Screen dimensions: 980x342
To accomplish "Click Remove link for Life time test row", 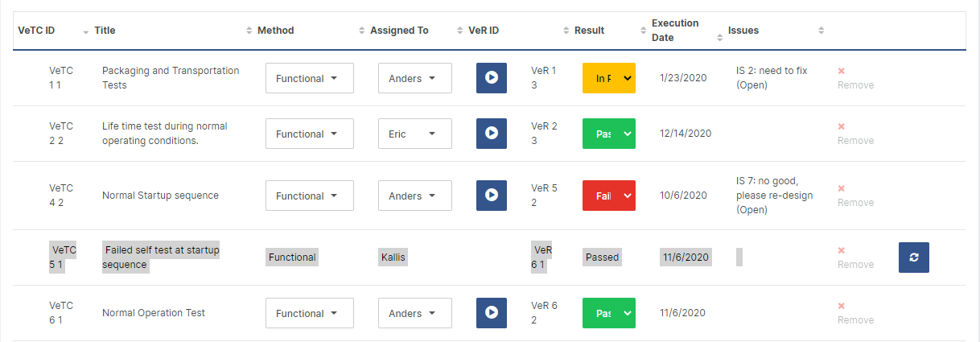I will (x=854, y=134).
